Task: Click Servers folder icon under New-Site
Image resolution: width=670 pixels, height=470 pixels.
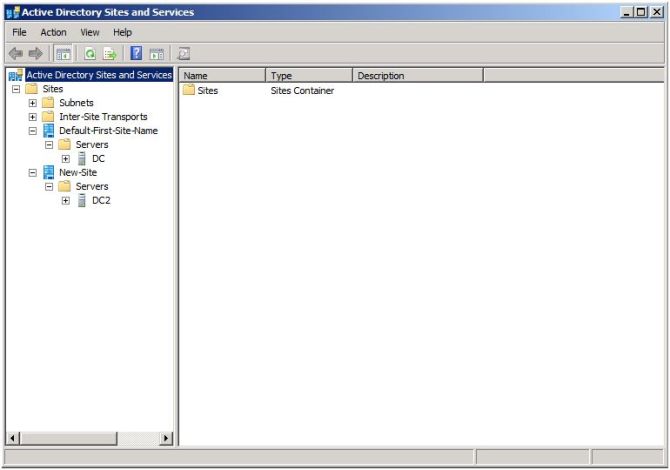Action: point(65,186)
